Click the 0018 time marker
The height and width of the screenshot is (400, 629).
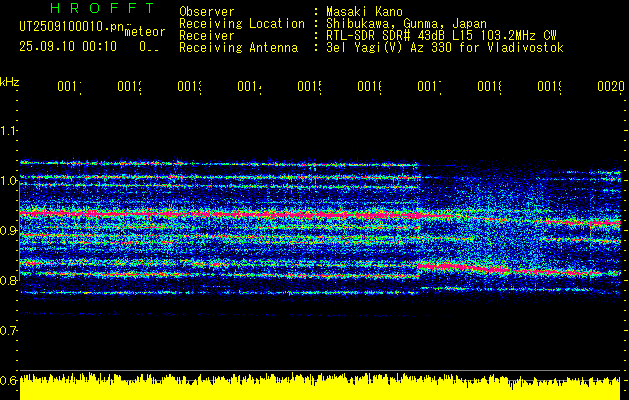tap(489, 86)
